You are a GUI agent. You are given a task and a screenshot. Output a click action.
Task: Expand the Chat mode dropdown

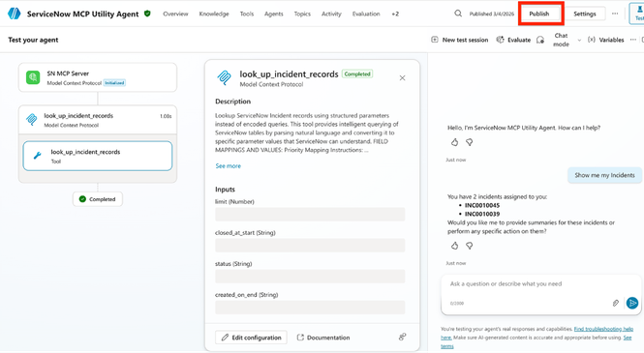point(579,41)
